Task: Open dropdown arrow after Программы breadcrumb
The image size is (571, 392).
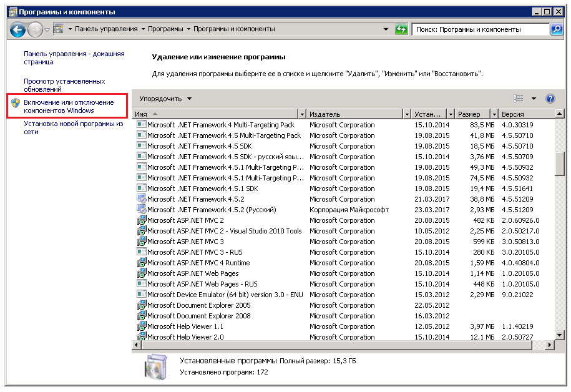Action: (188, 29)
